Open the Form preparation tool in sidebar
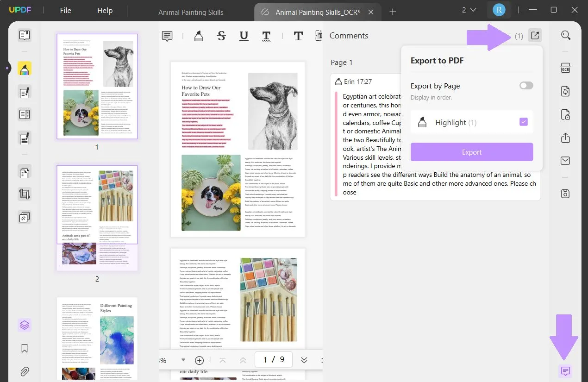The height and width of the screenshot is (382, 588). 25,114
